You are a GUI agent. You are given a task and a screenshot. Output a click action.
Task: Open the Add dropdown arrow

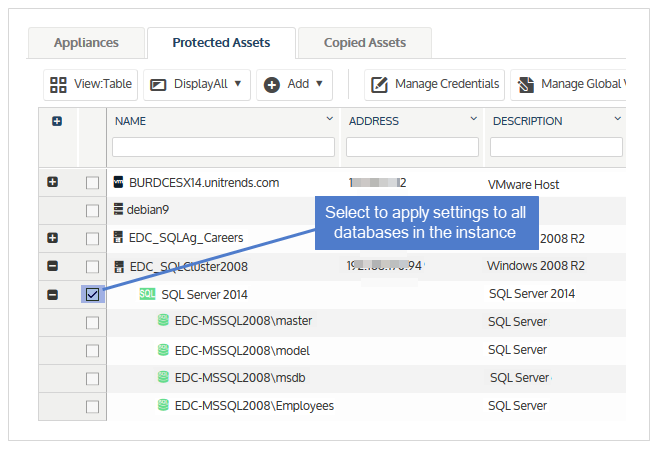[x=319, y=83]
